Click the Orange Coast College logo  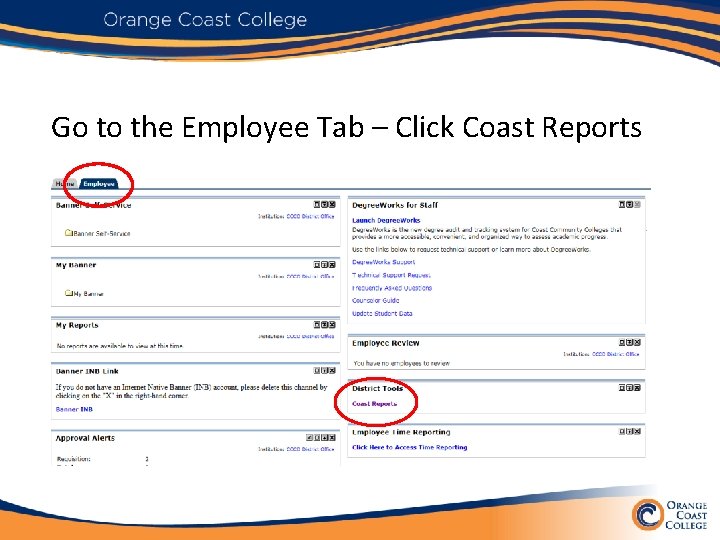669,515
